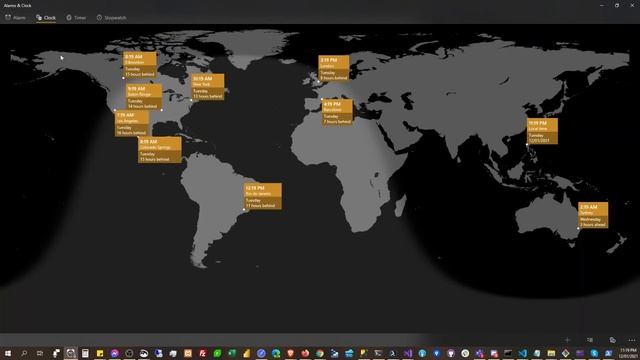This screenshot has height=360, width=640.
Task: Click the Timer icon in the tab bar
Action: click(x=69, y=18)
